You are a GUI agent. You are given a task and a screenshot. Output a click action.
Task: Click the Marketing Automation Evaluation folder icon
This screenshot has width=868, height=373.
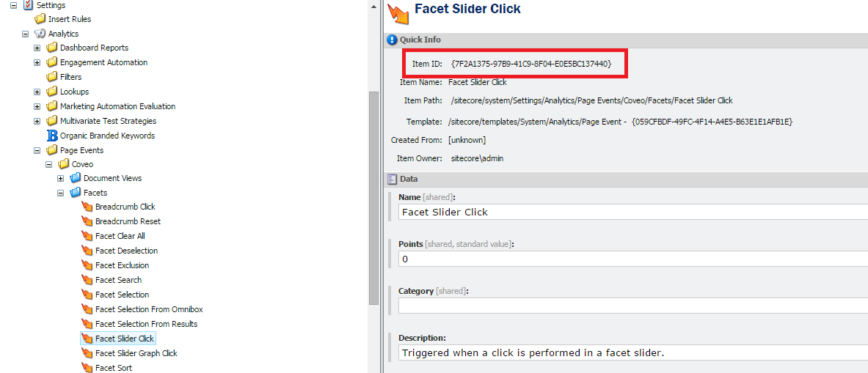52,106
